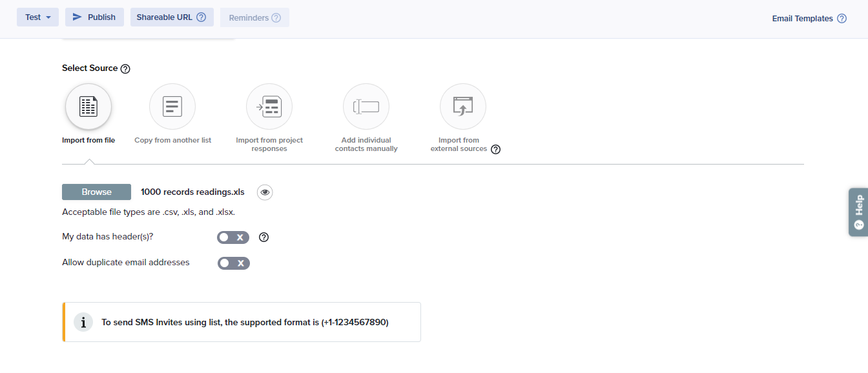Select the Import from file icon
Image resolution: width=868 pixels, height=373 pixels.
[x=88, y=106]
